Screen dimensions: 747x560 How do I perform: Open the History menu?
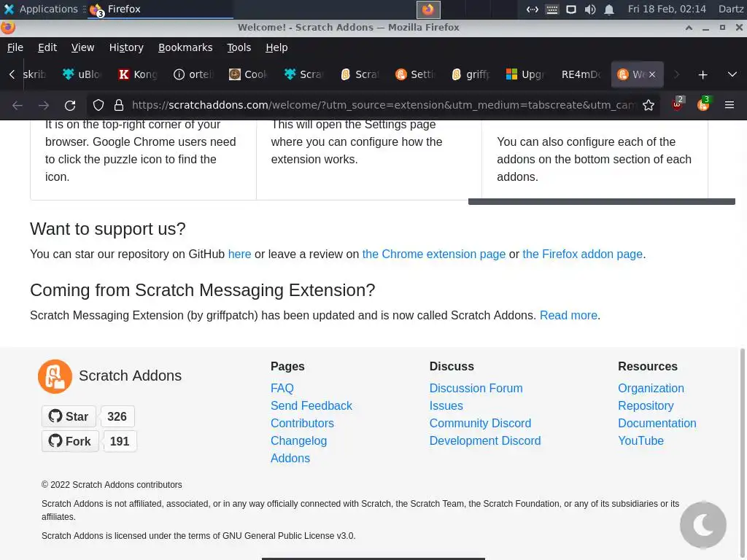pos(126,47)
